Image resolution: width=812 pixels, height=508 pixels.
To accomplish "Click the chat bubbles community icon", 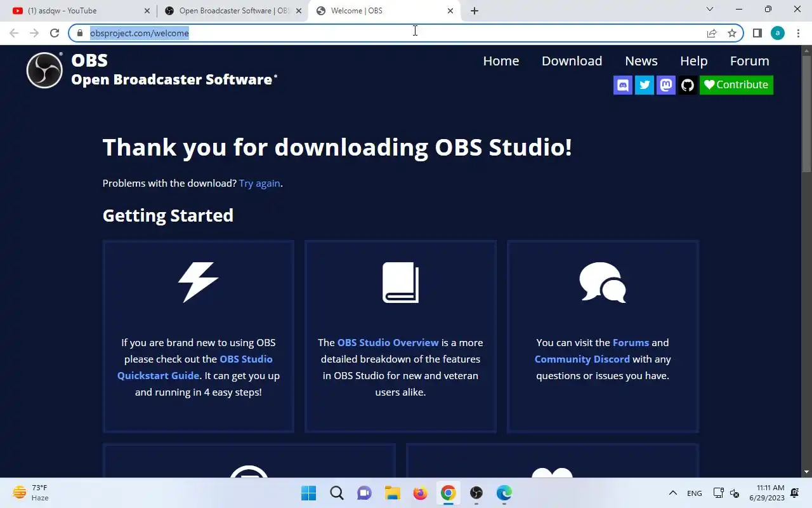I will coord(603,282).
